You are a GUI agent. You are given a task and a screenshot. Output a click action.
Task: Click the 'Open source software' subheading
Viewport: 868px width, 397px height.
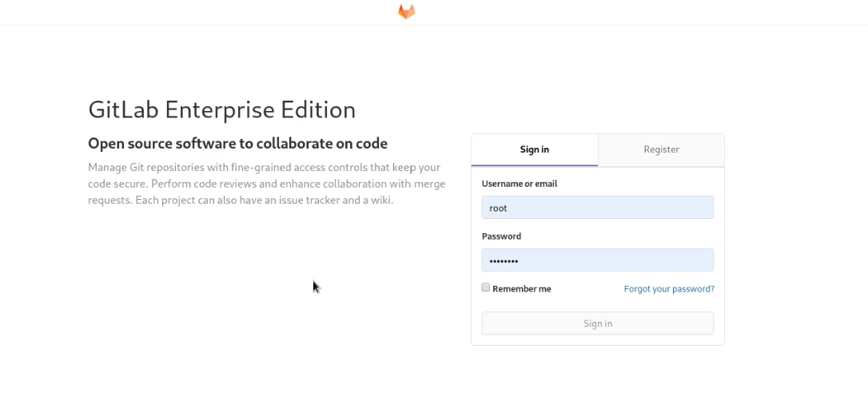[237, 144]
